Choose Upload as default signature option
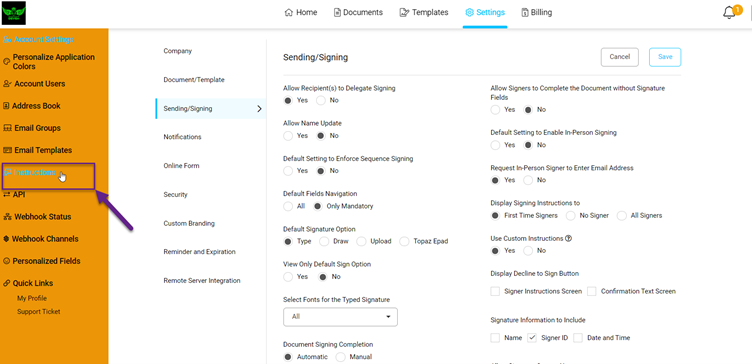This screenshot has height=364, width=752. (361, 241)
